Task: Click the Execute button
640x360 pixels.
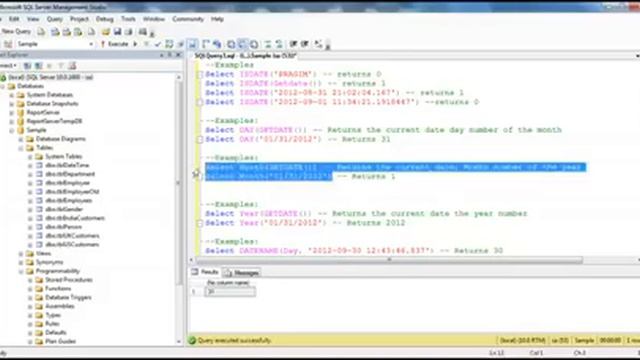Action: tap(115, 44)
